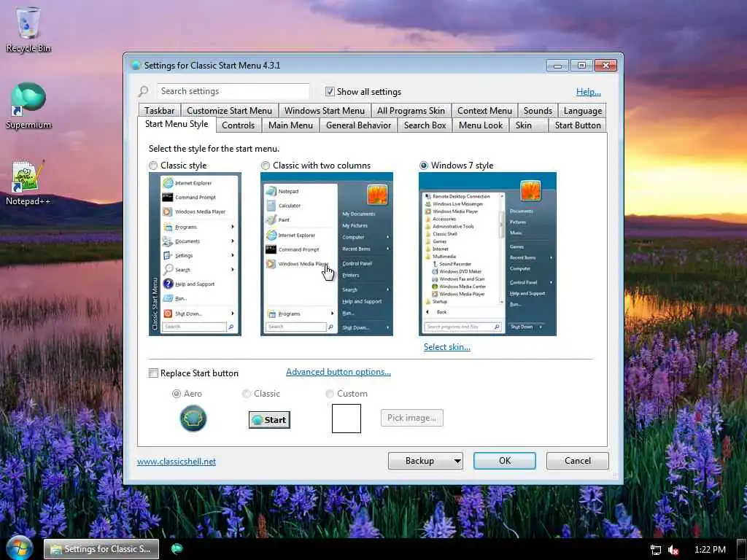This screenshot has height=560, width=747.
Task: Enable the Replace Start button checkbox
Action: tap(153, 373)
